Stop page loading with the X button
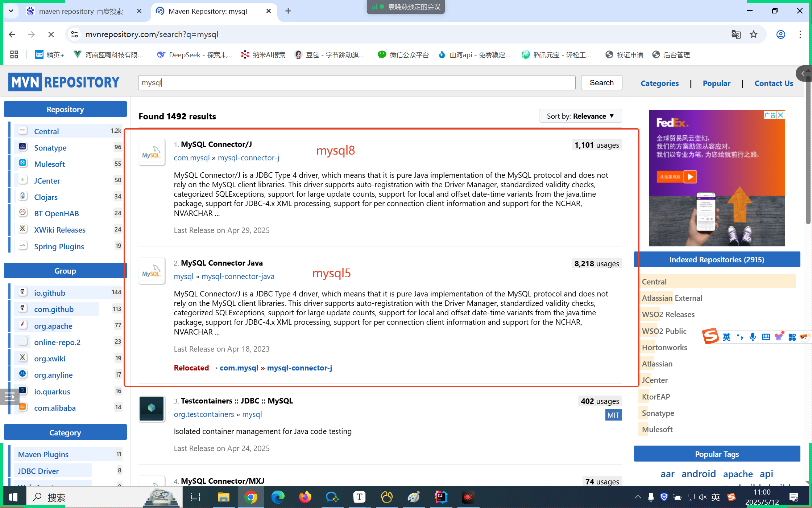The height and width of the screenshot is (508, 812). 51,34
